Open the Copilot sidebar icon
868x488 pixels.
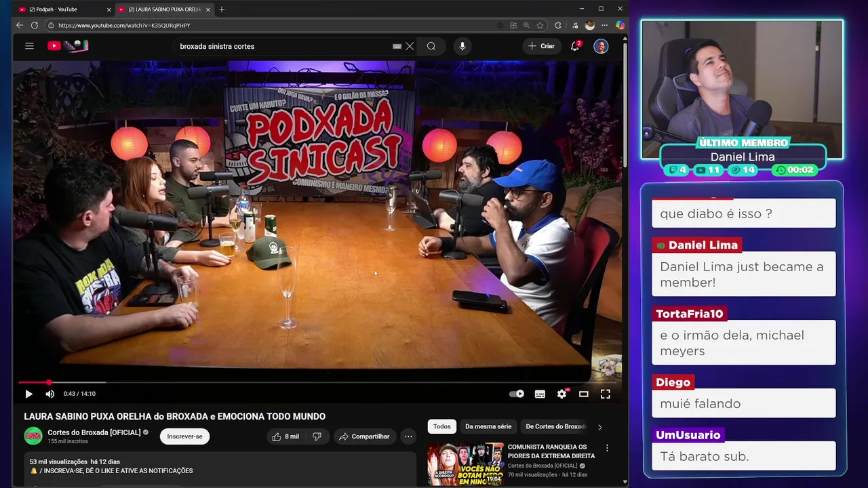pos(620,25)
